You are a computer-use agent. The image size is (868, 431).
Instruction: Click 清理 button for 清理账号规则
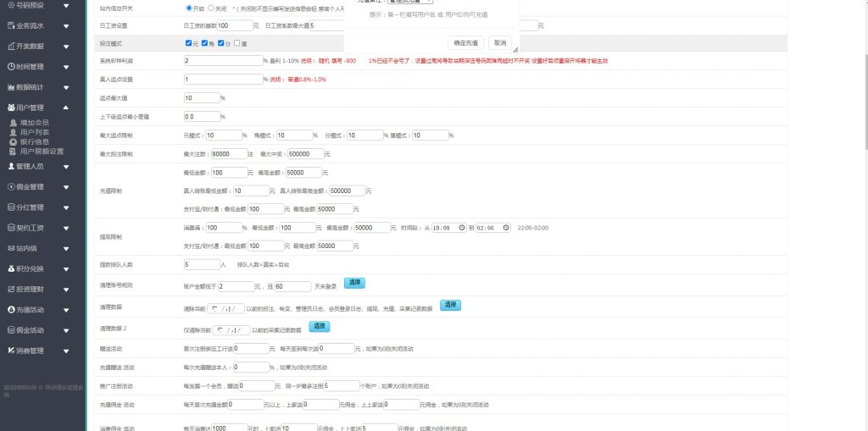pyautogui.click(x=354, y=283)
